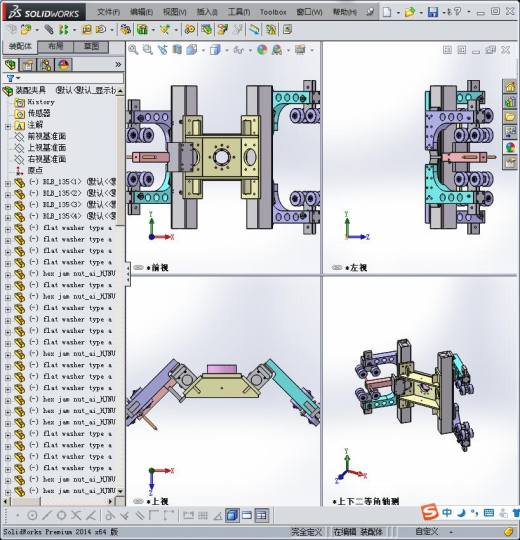
Task: Switch to the 布局 tab
Action: pos(55,46)
